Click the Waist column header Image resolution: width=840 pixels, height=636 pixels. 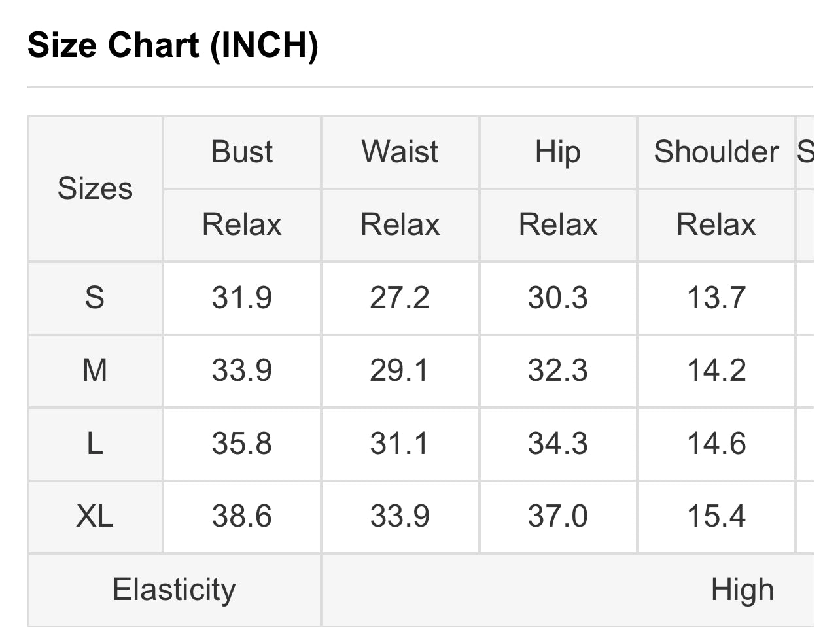(400, 152)
